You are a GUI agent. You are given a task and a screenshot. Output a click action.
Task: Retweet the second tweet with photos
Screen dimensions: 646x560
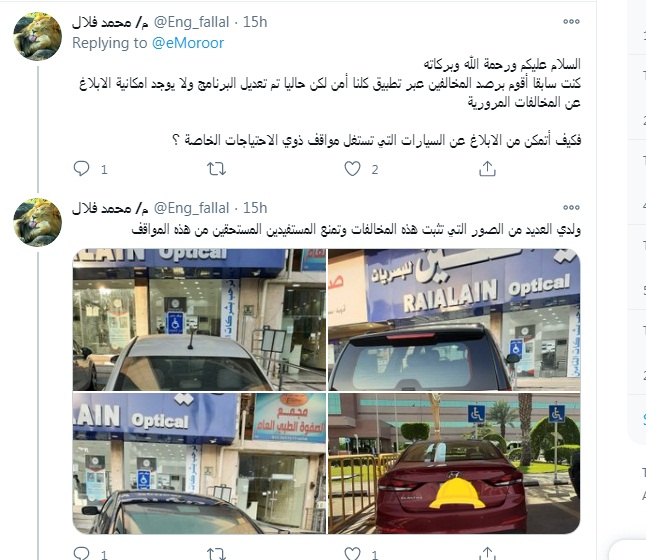[x=216, y=553]
